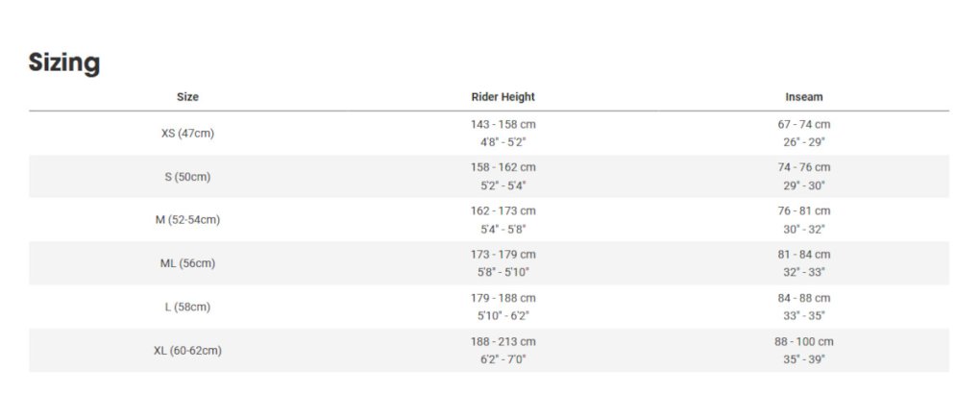Select the 88 - 100 cm inseam value

tap(803, 342)
